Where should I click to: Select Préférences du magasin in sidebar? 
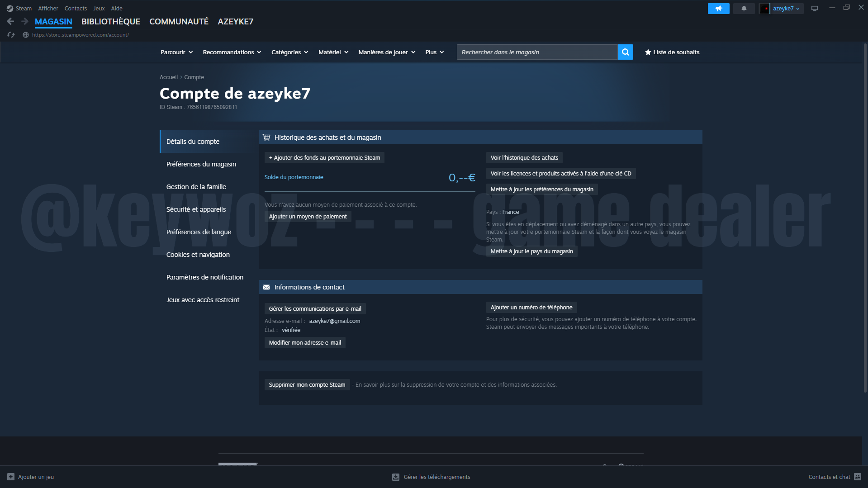201,164
